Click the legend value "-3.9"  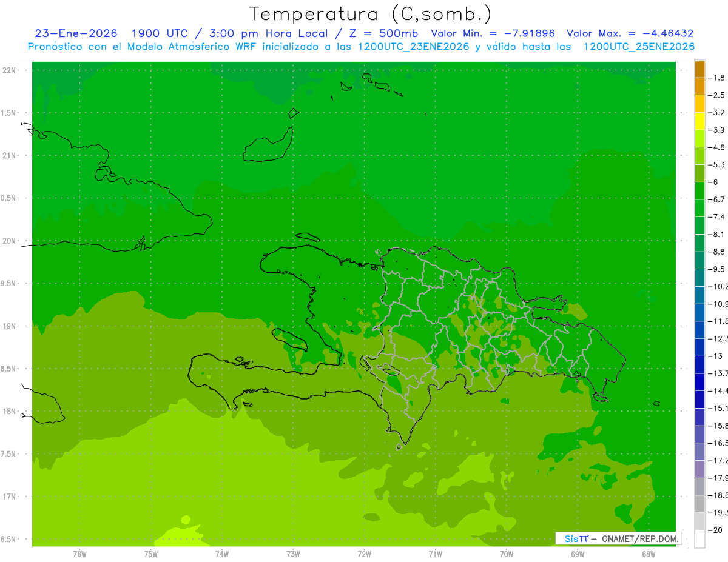tap(717, 130)
